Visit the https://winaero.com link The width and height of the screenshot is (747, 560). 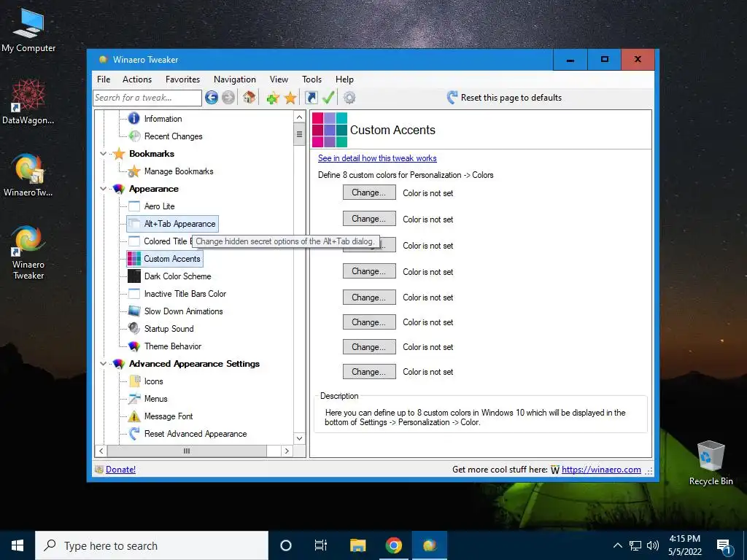pos(601,470)
